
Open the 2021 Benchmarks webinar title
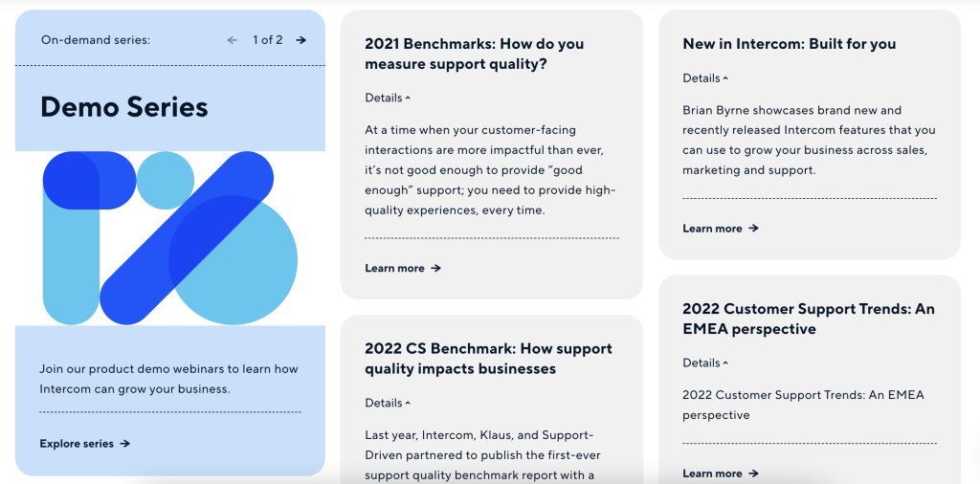click(475, 54)
